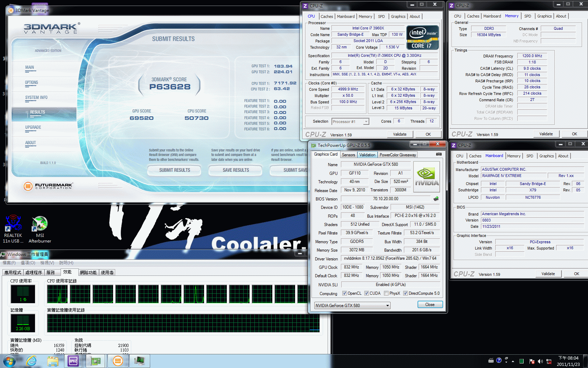The image size is (588, 368).
Task: Click MAIN in 3DMark sidebar
Action: coord(29,68)
